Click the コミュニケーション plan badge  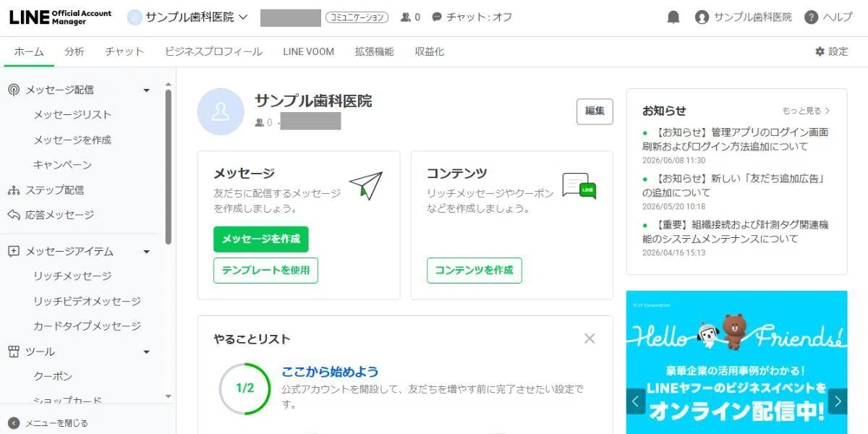pyautogui.click(x=357, y=17)
